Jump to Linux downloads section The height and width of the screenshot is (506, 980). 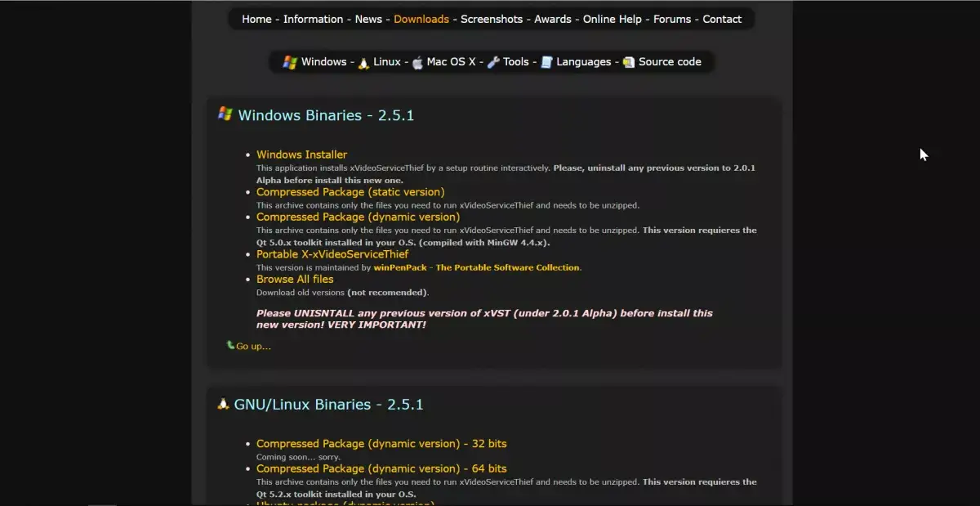click(x=387, y=62)
